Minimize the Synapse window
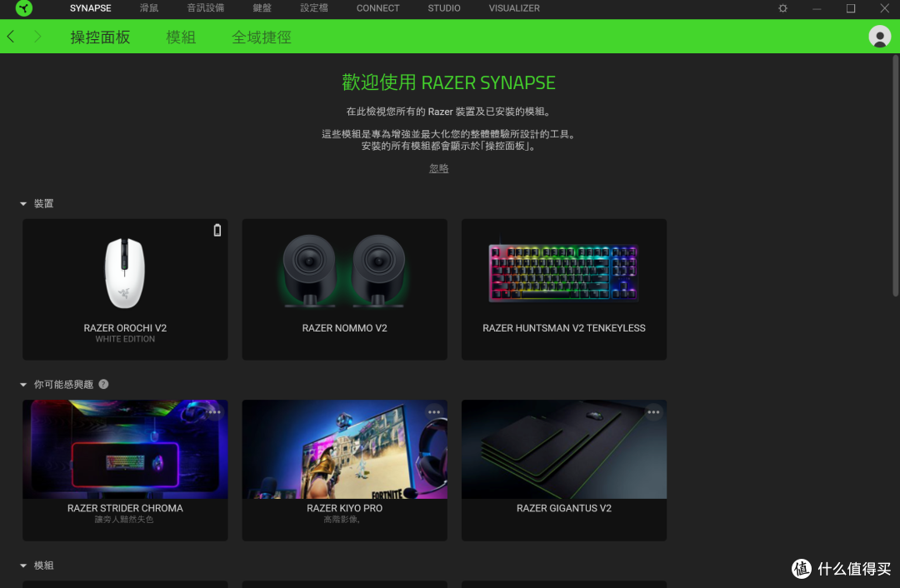The width and height of the screenshot is (900, 588). pyautogui.click(x=817, y=8)
